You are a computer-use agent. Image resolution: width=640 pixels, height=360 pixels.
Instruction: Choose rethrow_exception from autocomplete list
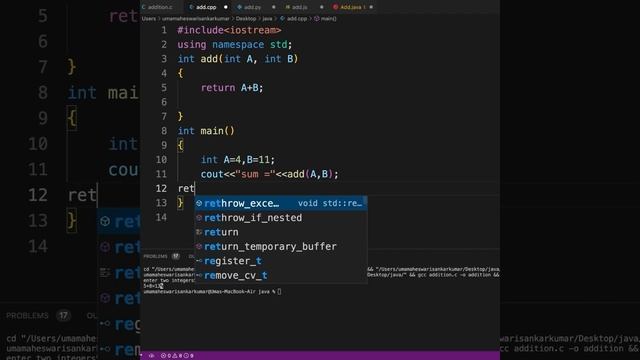281,203
